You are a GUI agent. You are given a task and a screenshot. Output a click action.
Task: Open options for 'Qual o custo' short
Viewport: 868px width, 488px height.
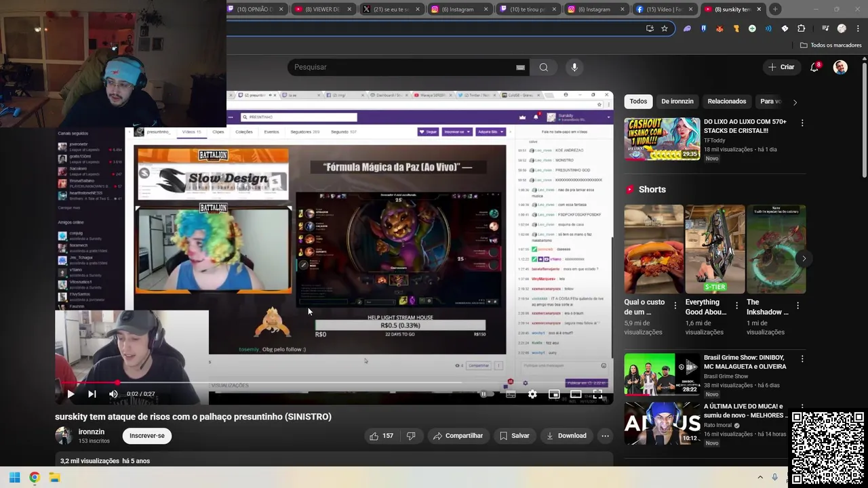coord(675,306)
